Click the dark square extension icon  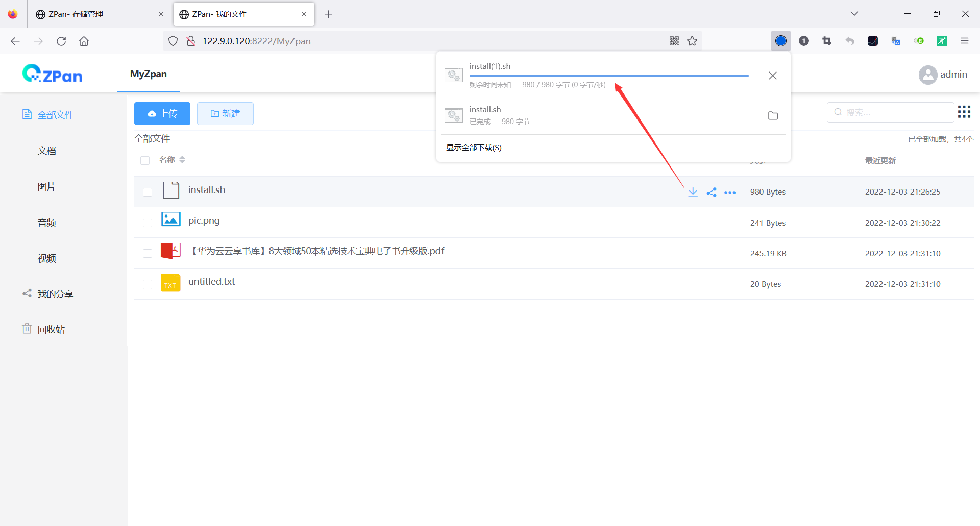[x=873, y=41]
